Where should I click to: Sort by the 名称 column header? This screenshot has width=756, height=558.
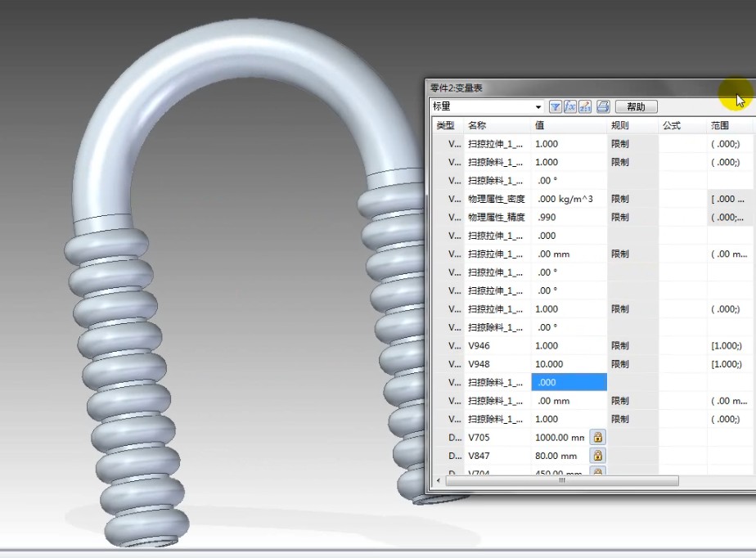pos(477,125)
